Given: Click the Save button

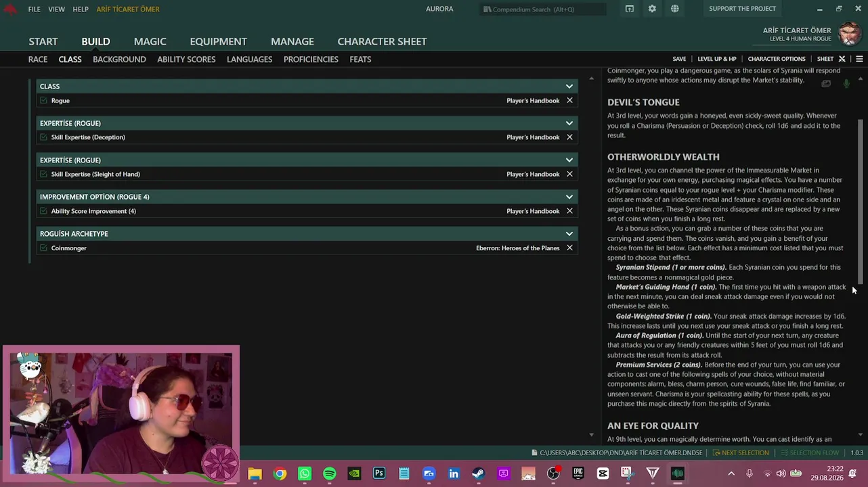Looking at the screenshot, I should [x=679, y=59].
